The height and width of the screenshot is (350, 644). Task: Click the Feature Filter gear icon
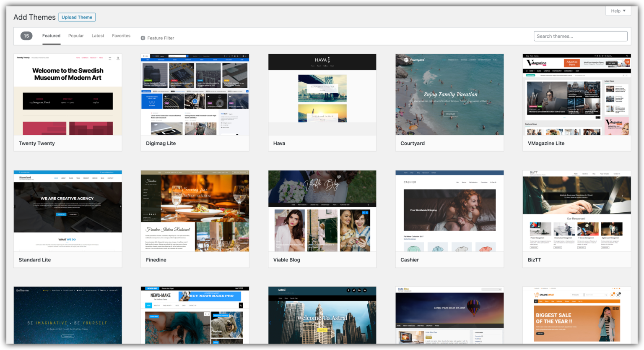click(x=143, y=38)
